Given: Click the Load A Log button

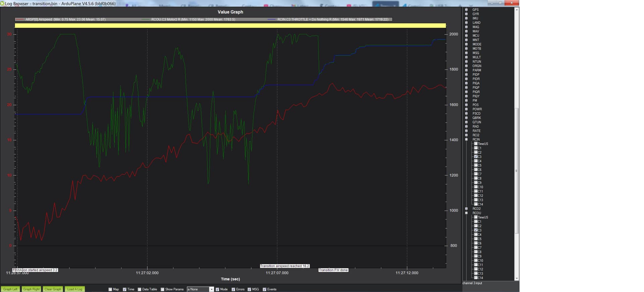Looking at the screenshot, I should [x=74, y=289].
